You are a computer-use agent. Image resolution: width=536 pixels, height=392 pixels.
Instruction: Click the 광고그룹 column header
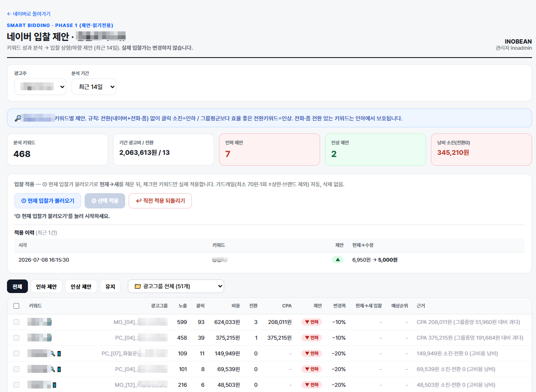[x=159, y=306]
